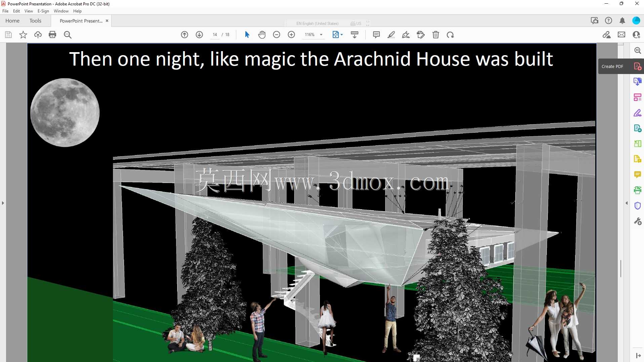Open the notifications bell

click(x=622, y=21)
